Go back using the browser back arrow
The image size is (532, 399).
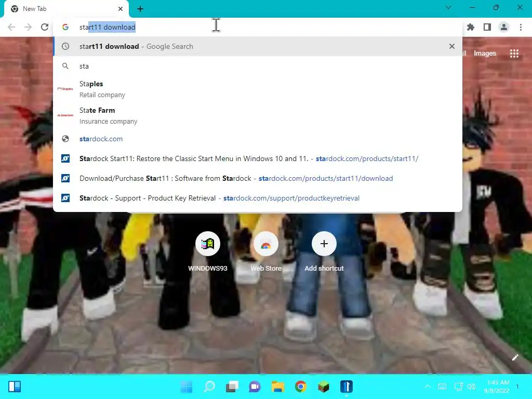point(11,27)
